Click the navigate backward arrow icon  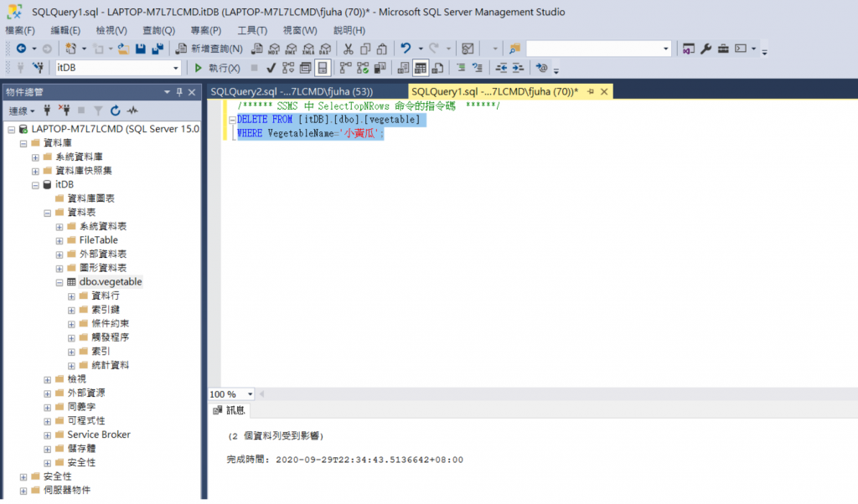click(x=21, y=49)
